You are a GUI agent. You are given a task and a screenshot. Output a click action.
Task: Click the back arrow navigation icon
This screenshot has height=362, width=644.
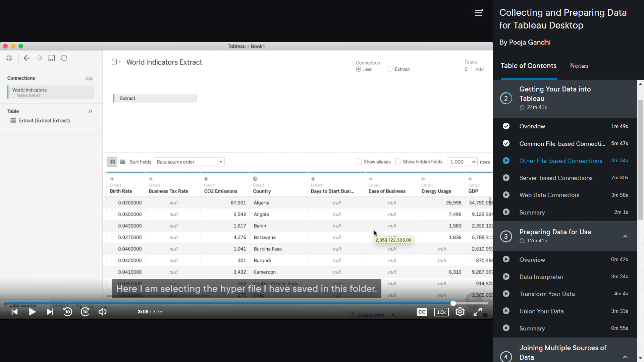click(x=27, y=58)
